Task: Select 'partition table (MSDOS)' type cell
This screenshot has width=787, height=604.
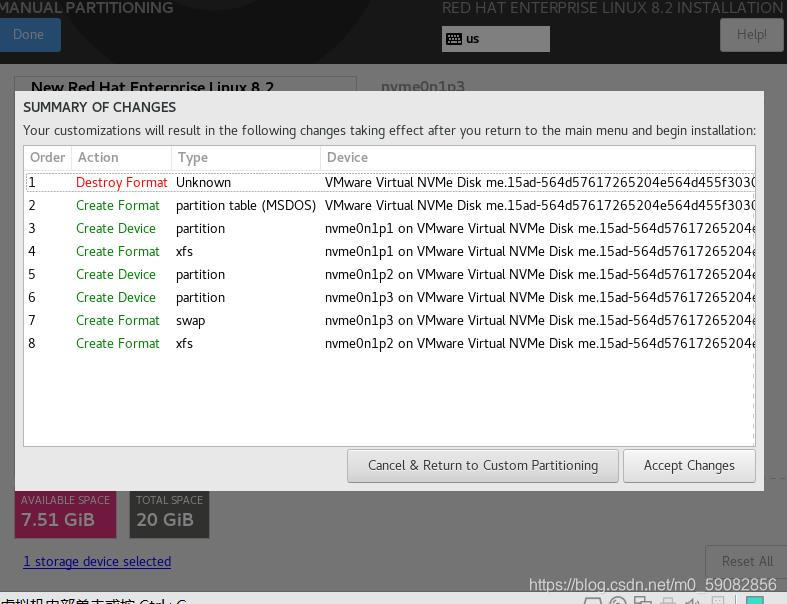Action: tap(246, 205)
